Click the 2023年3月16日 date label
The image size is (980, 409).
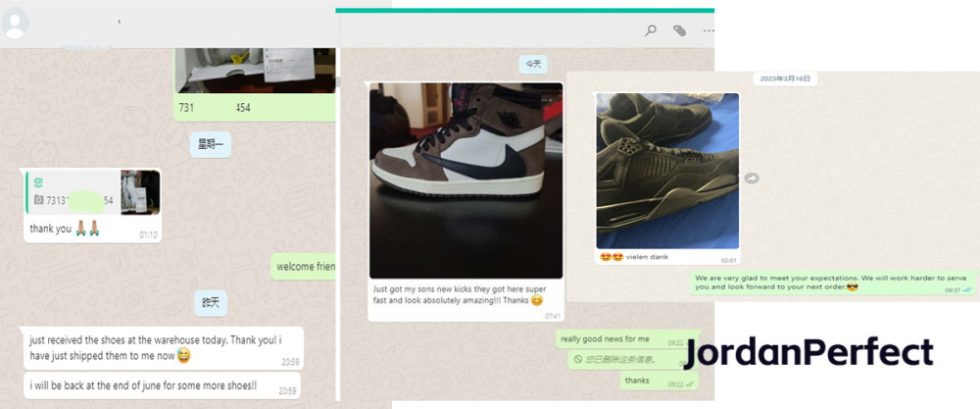pyautogui.click(x=784, y=78)
